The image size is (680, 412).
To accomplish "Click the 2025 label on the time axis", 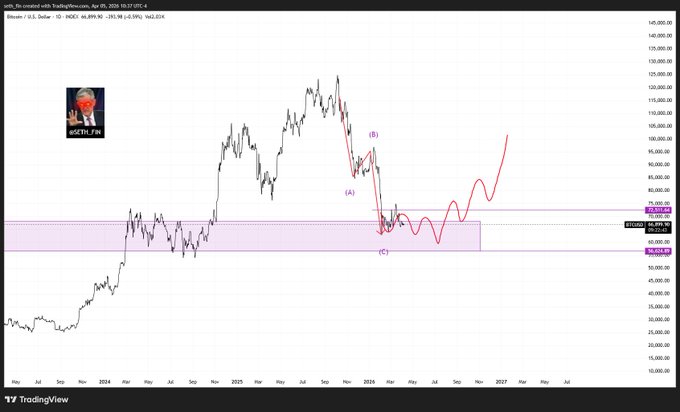I will pos(237,382).
